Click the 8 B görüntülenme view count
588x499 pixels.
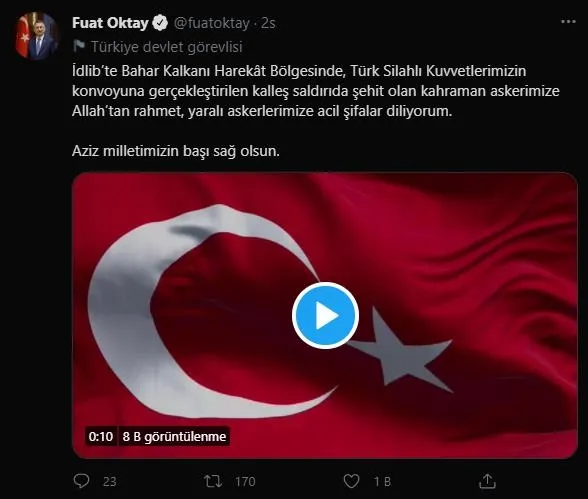tap(174, 436)
